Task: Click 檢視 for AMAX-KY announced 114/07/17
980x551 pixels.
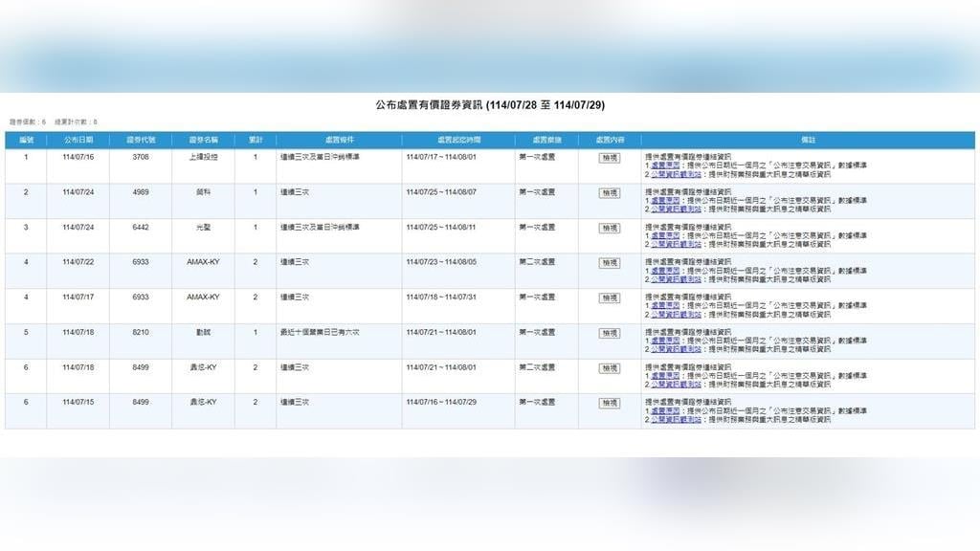Action: [x=609, y=298]
